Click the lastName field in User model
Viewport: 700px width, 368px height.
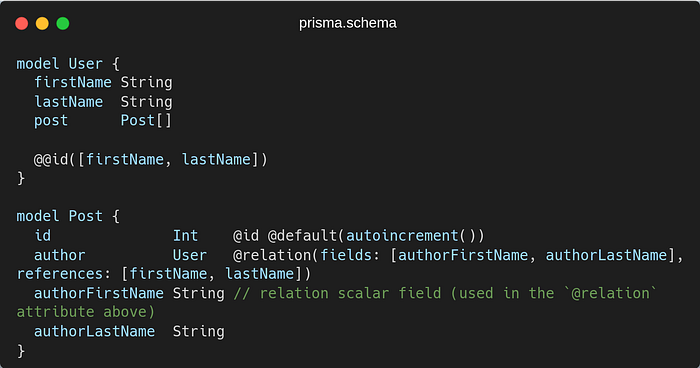[x=69, y=101]
